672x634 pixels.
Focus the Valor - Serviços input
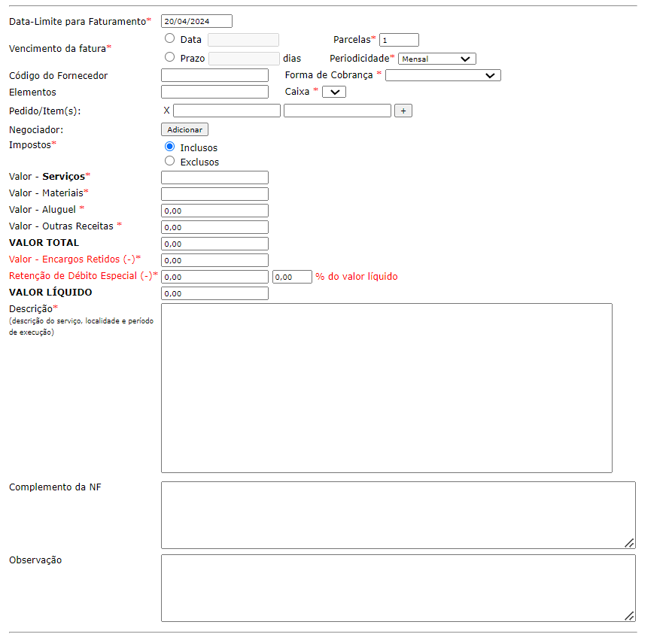214,177
